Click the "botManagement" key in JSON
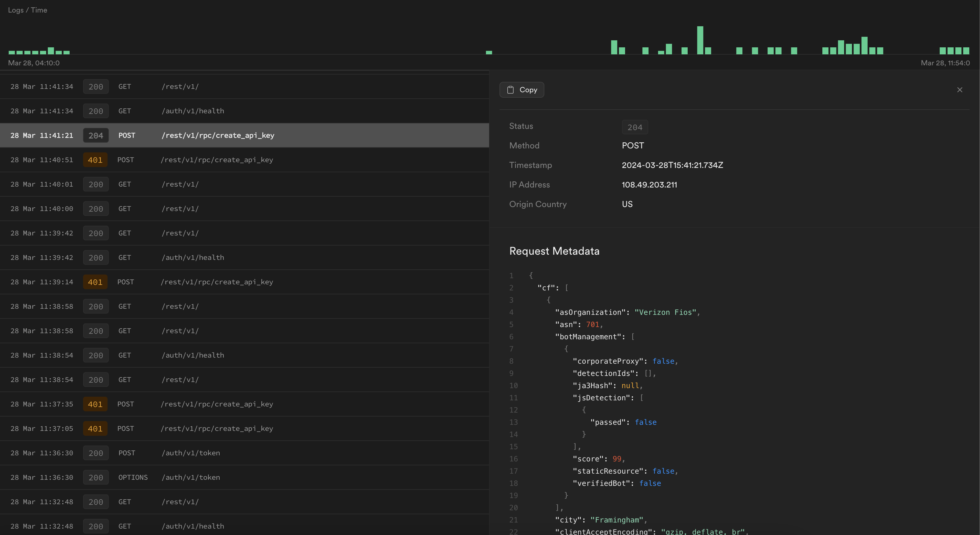This screenshot has width=980, height=535. [x=588, y=337]
